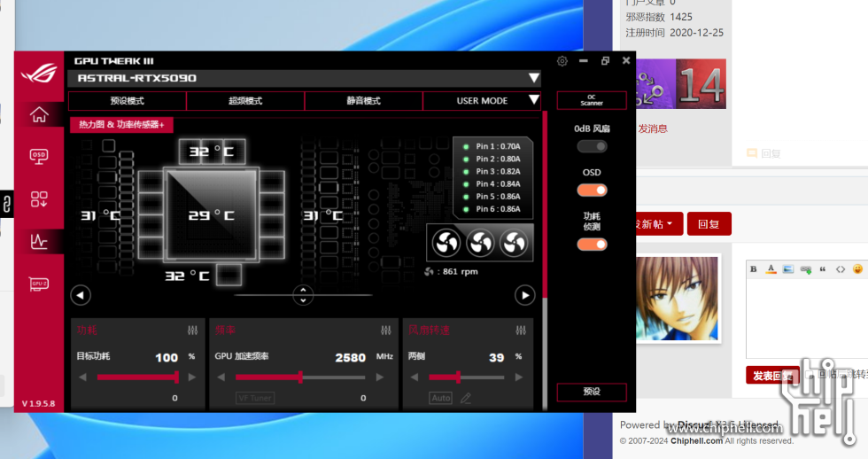868x459 pixels.
Task: Click red 回复 button on forum
Action: tap(709, 223)
